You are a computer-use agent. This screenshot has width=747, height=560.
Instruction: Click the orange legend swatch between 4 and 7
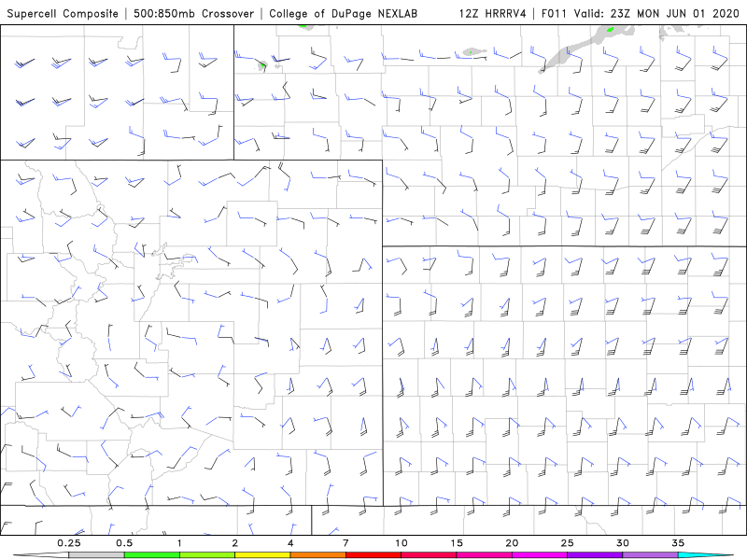coord(318,555)
